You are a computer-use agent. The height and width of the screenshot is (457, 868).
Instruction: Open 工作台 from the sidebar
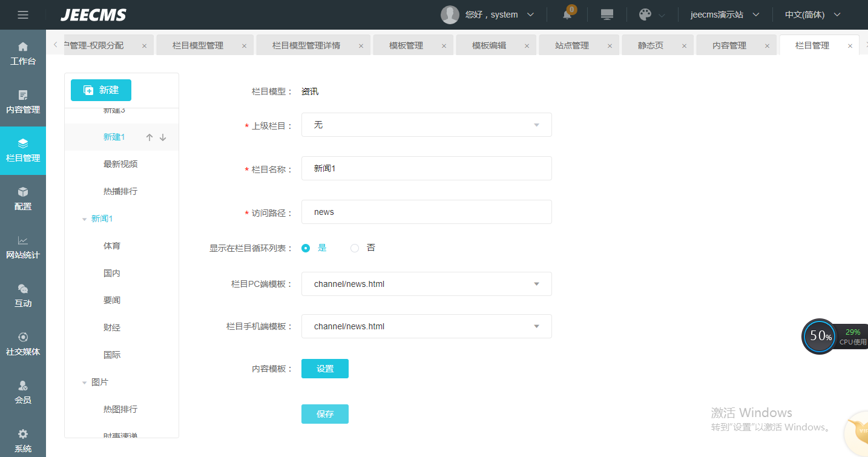pos(23,53)
